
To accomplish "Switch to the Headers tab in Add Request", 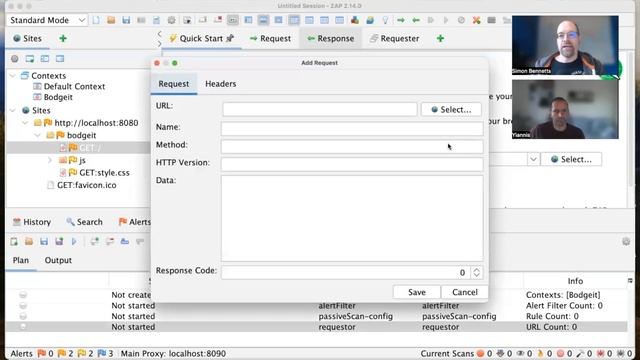I will [220, 84].
